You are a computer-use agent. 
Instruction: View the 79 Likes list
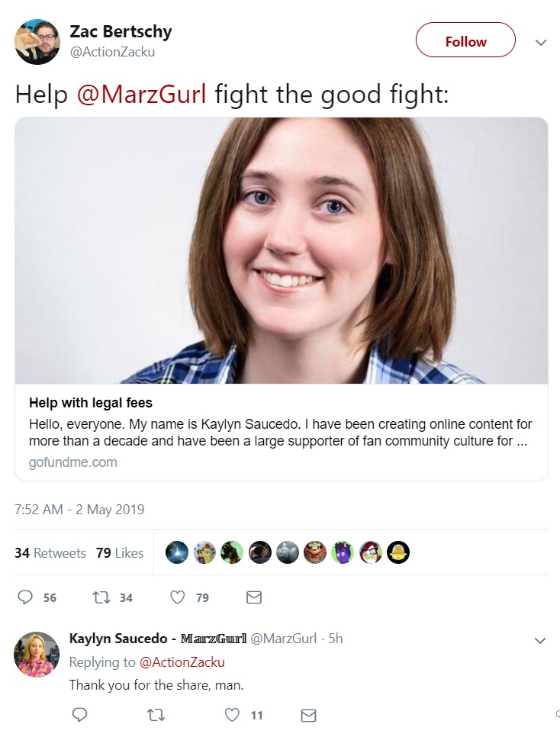120,552
